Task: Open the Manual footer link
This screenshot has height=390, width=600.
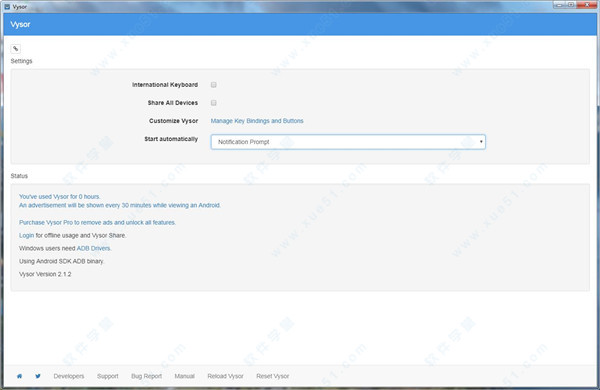Action: [x=184, y=376]
